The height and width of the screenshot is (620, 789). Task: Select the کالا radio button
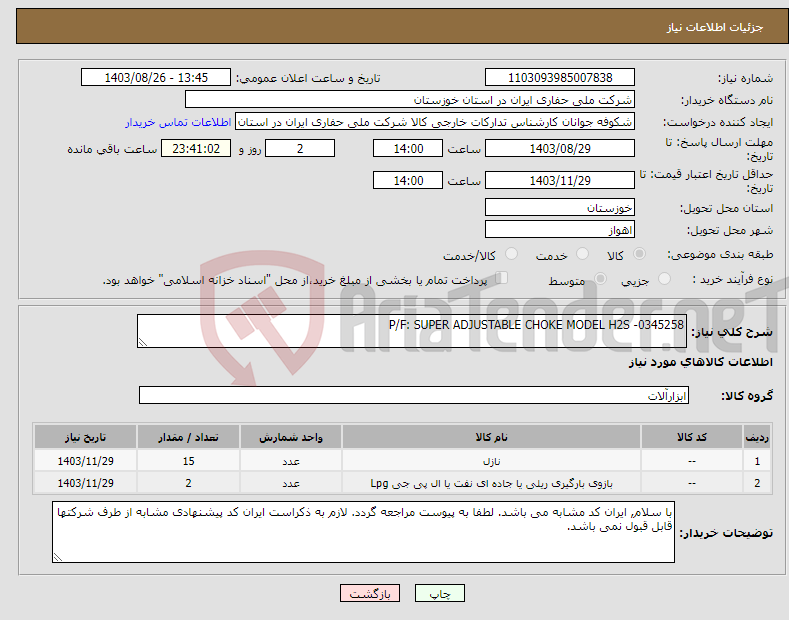coord(639,254)
